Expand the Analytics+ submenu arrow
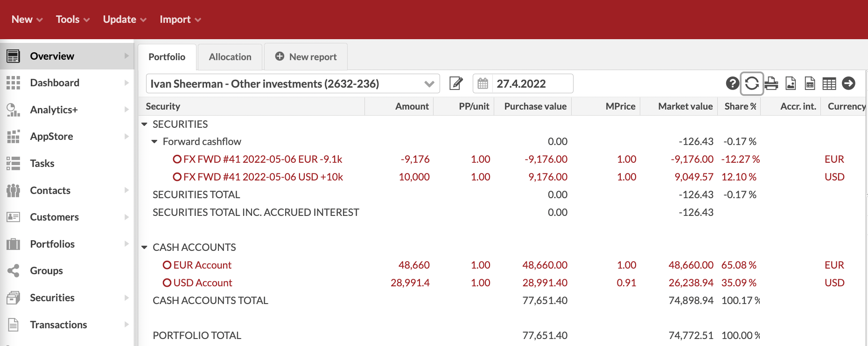Screen dimensions: 868x346 pyautogui.click(x=126, y=110)
